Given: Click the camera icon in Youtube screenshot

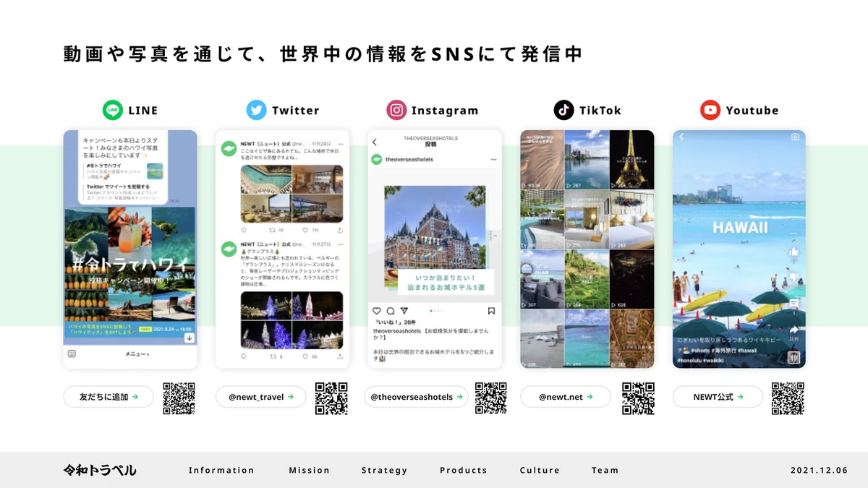Looking at the screenshot, I should 795,137.
